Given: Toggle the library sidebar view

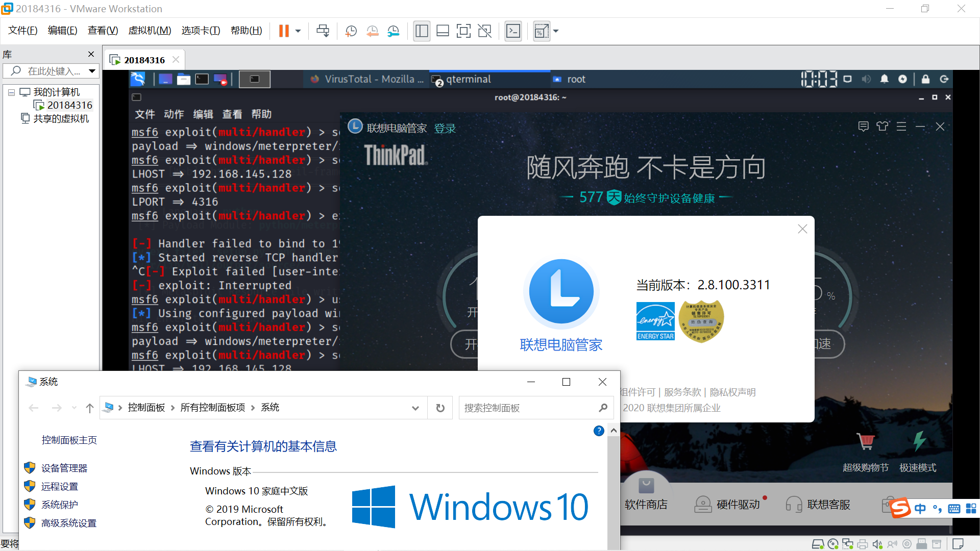Looking at the screenshot, I should point(422,31).
